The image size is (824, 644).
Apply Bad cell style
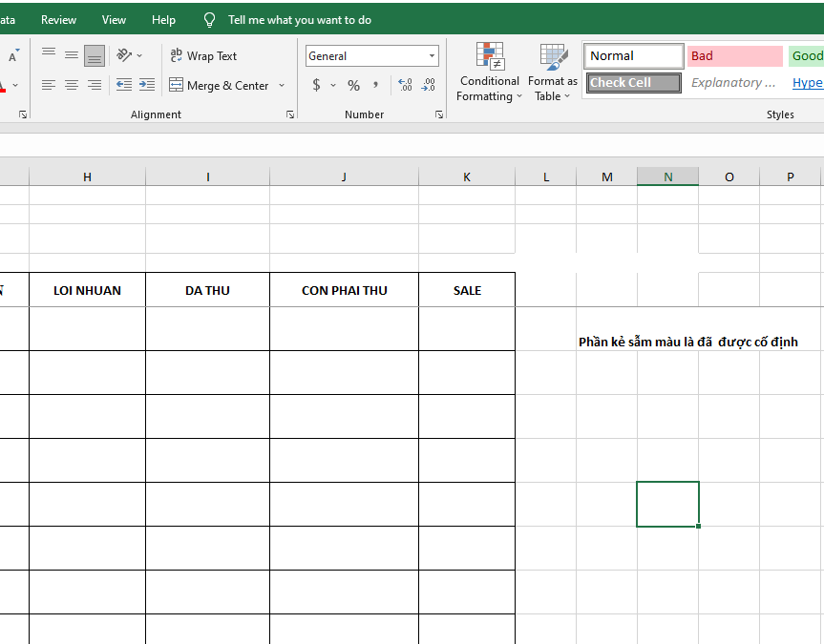coord(734,55)
